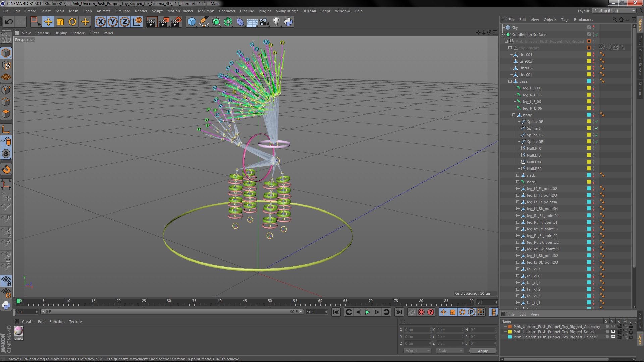The image size is (644, 362).
Task: Expand leg_Lf_Ft_point02 object
Action: point(518,189)
